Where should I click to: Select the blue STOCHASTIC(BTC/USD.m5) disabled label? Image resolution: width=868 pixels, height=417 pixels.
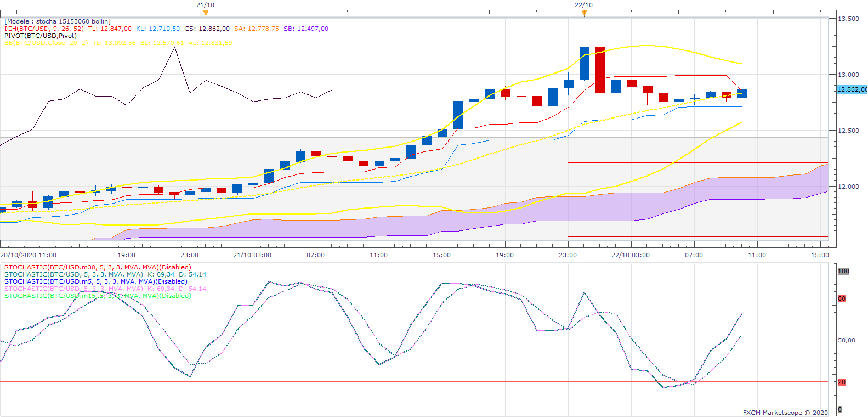pyautogui.click(x=96, y=281)
